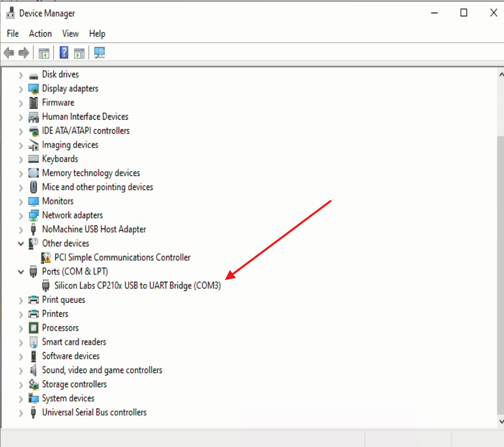Toggle the Show/Hide Action Pane icon
The width and height of the screenshot is (504, 447).
point(79,53)
